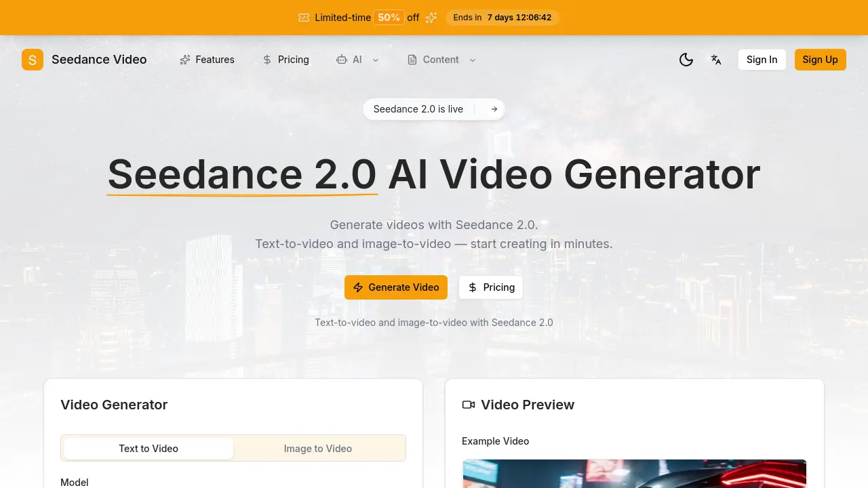Open the Seedance 2.0 is live announcement
The width and height of the screenshot is (868, 488).
pyautogui.click(x=434, y=109)
